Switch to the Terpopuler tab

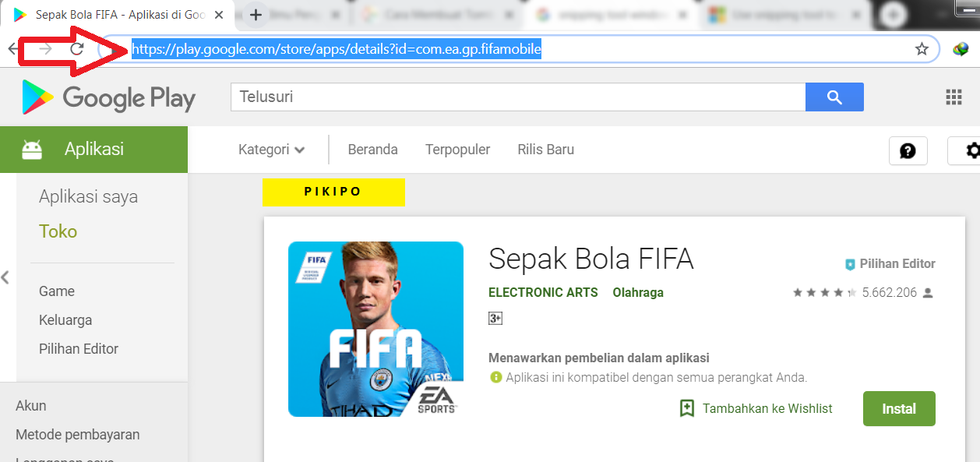click(x=457, y=150)
